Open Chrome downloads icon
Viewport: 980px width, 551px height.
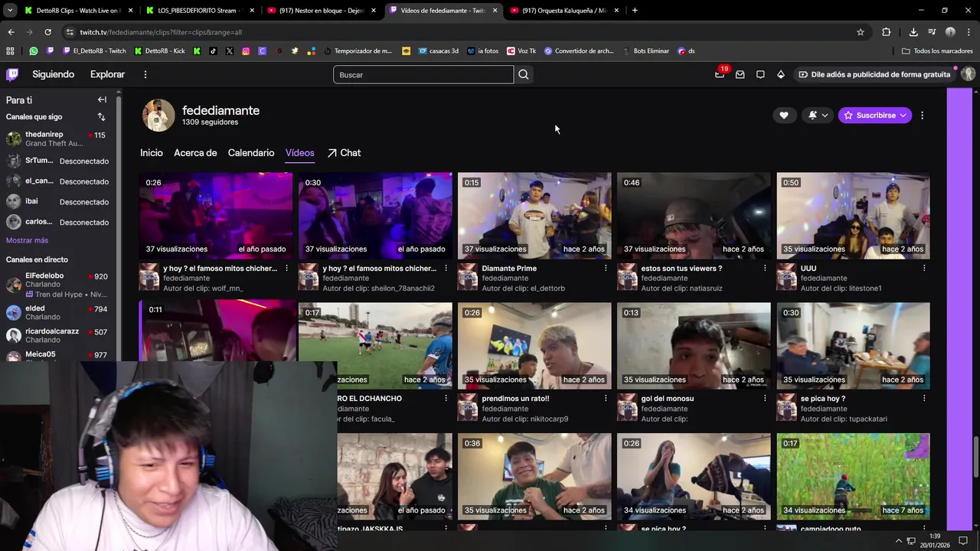[x=913, y=32]
